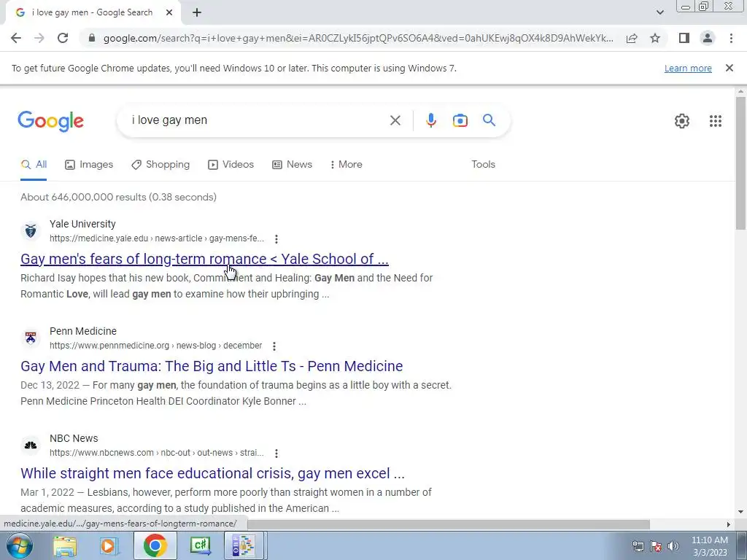Viewport: 747px width, 560px height.
Task: Switch to the News tab
Action: click(x=292, y=164)
